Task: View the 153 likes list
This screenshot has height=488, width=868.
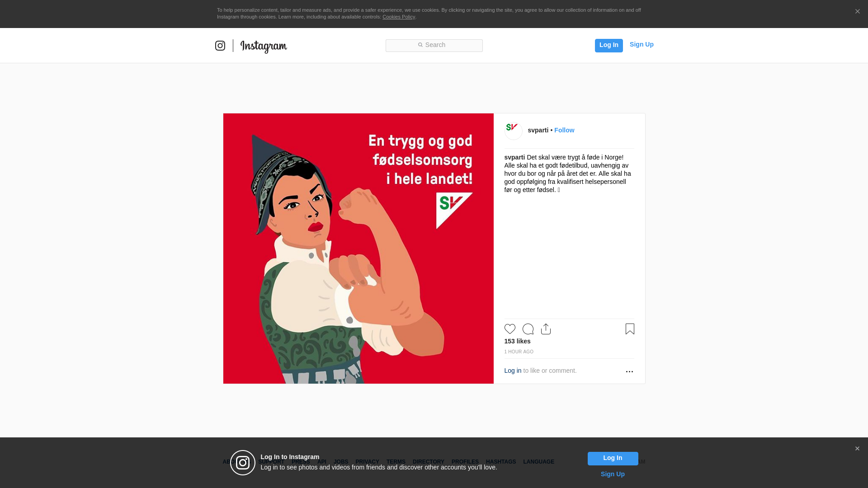Action: click(518, 341)
